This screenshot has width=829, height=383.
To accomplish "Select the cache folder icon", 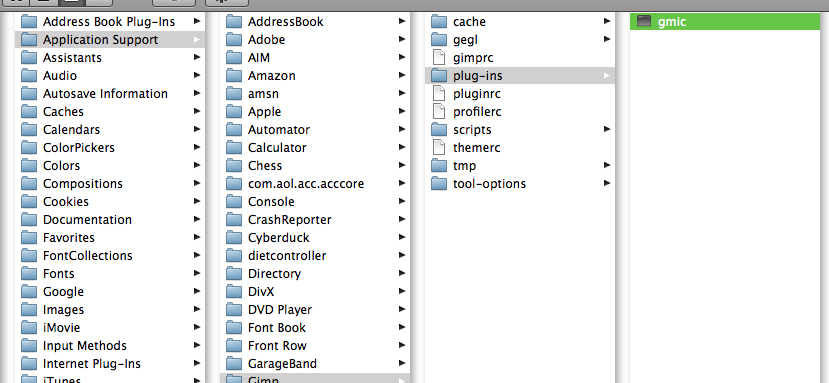I will point(439,22).
